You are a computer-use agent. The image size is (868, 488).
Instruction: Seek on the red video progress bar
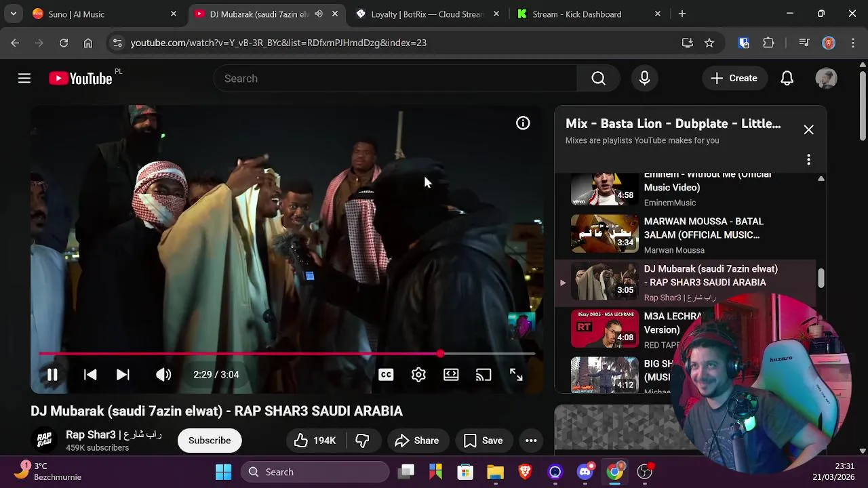coord(287,354)
